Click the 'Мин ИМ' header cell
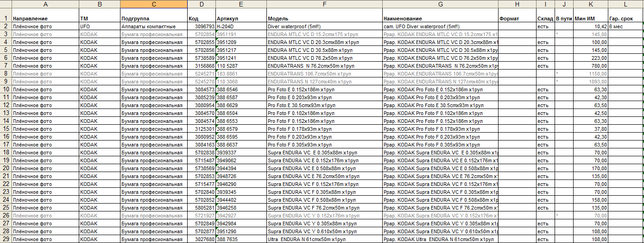 pyautogui.click(x=591, y=16)
